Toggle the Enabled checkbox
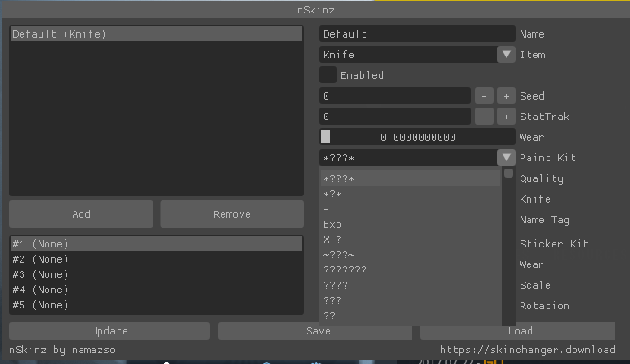This screenshot has height=364, width=630. click(328, 75)
